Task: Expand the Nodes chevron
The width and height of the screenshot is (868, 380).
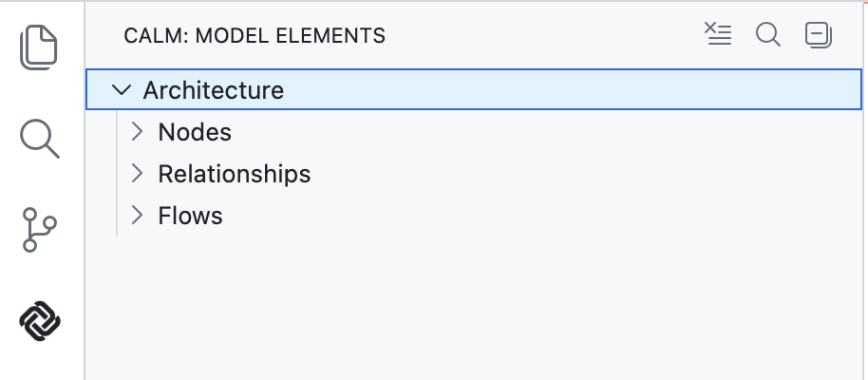Action: click(x=137, y=131)
